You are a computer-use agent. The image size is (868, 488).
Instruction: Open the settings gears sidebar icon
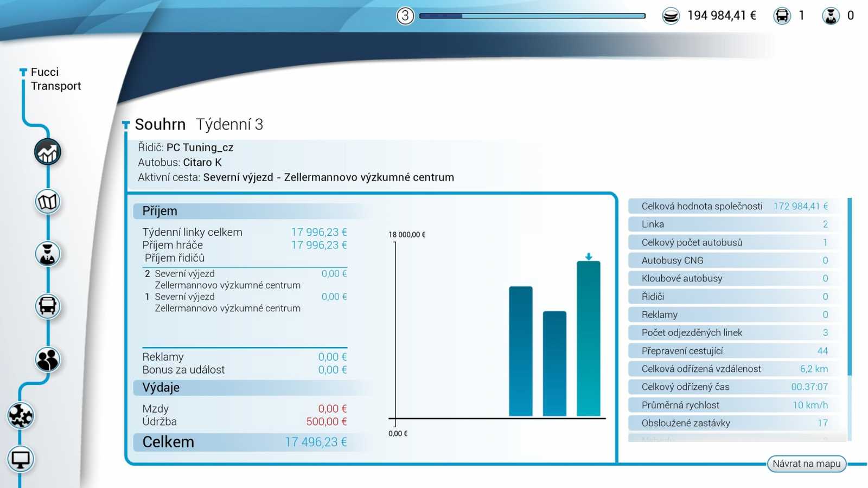pyautogui.click(x=21, y=416)
